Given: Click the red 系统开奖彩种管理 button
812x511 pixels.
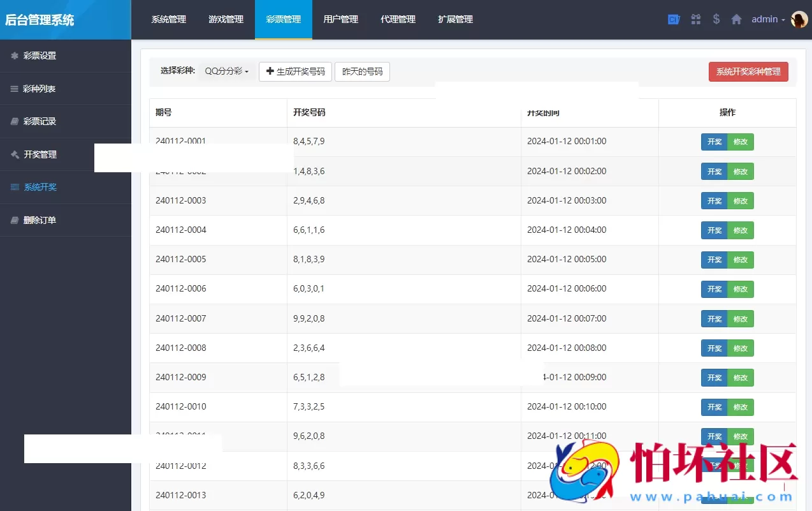Looking at the screenshot, I should coord(748,71).
